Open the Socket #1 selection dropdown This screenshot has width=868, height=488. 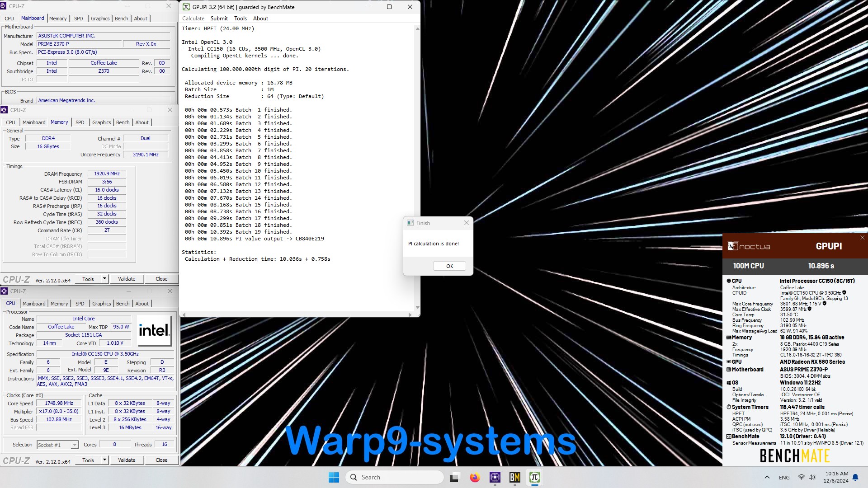tap(57, 445)
